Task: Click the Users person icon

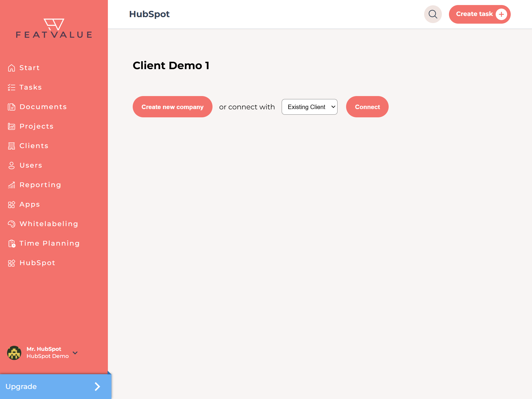Action: pyautogui.click(x=12, y=166)
